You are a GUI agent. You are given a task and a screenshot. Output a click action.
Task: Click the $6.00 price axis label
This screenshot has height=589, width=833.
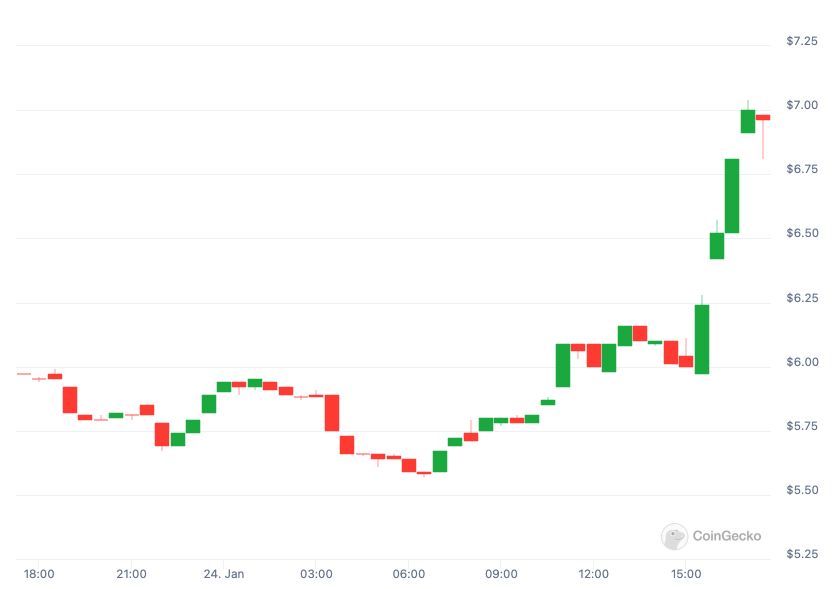(802, 362)
